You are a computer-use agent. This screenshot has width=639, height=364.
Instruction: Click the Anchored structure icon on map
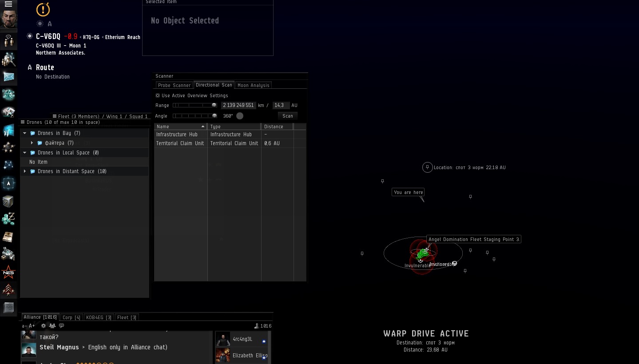(454, 264)
